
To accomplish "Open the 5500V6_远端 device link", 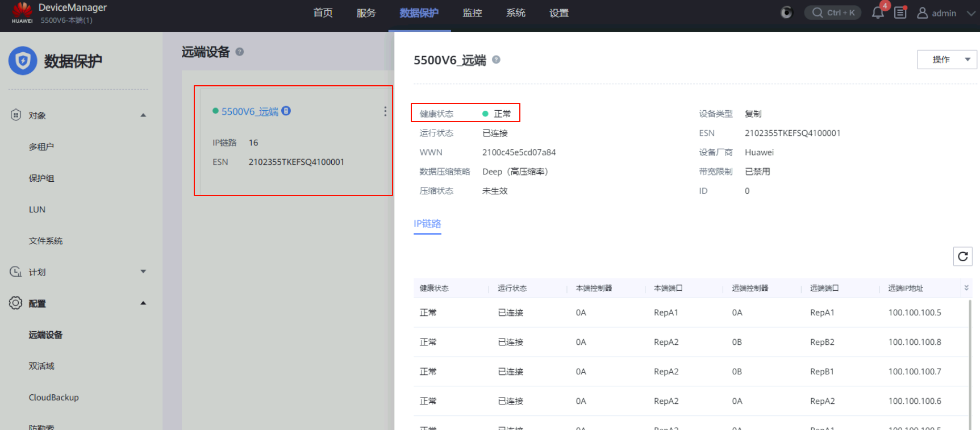I will (x=249, y=111).
